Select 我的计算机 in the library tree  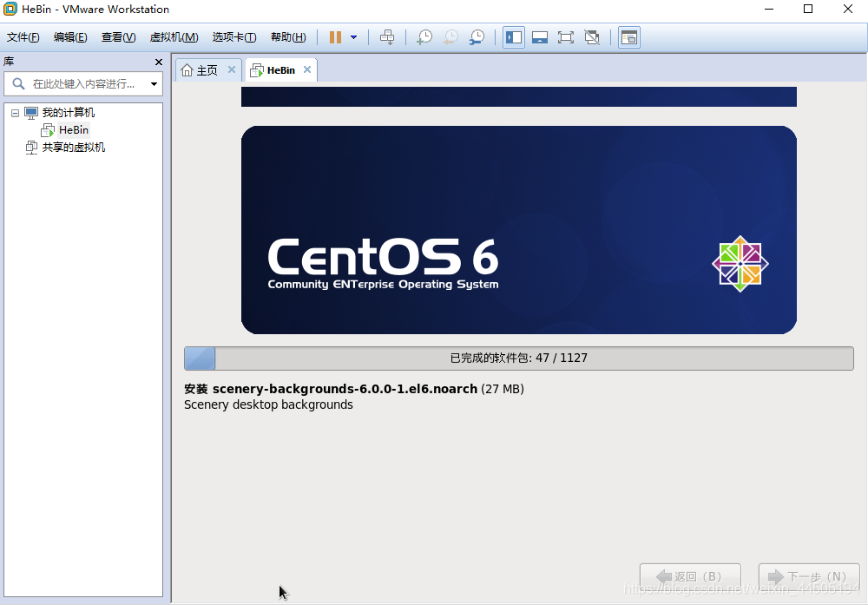click(68, 113)
